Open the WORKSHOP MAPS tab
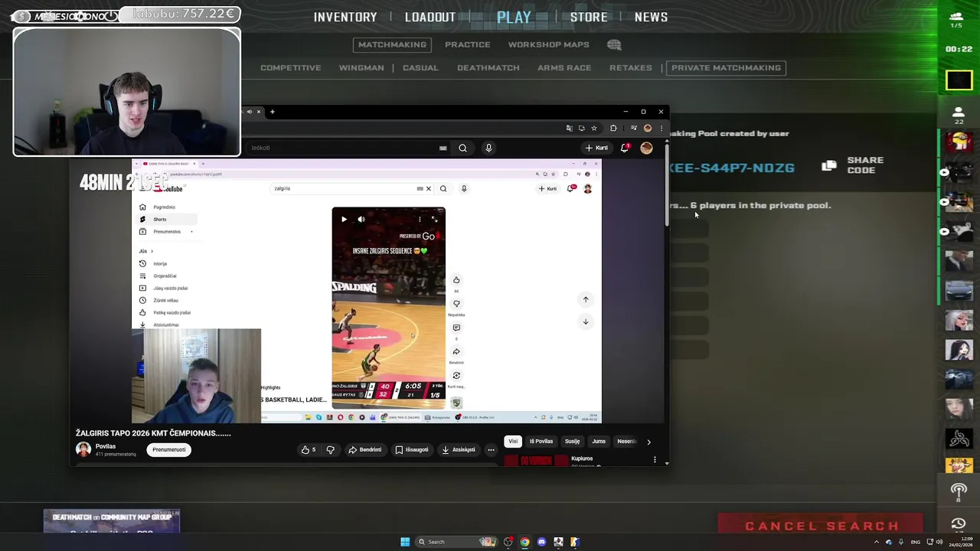The height and width of the screenshot is (551, 980). [549, 44]
